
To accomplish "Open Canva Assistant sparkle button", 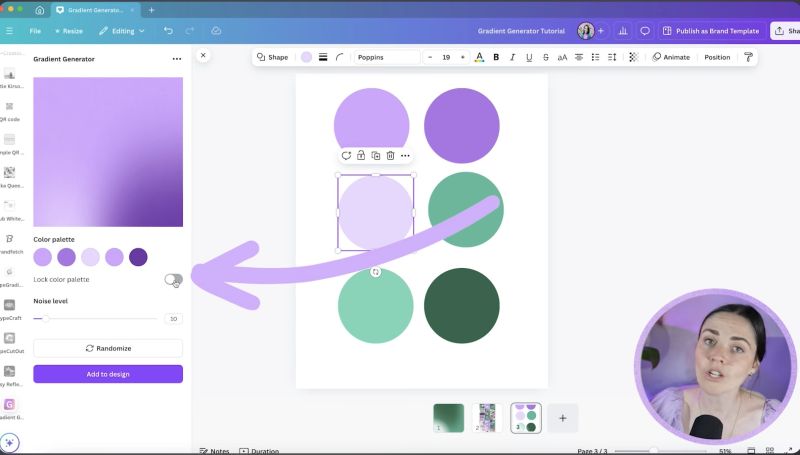I will 10,443.
